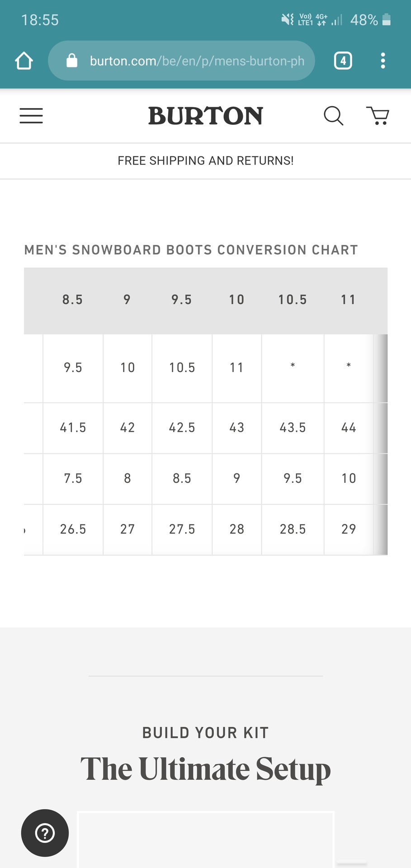411x868 pixels.
Task: Open the product card below Ultimate Setup
Action: [x=206, y=840]
